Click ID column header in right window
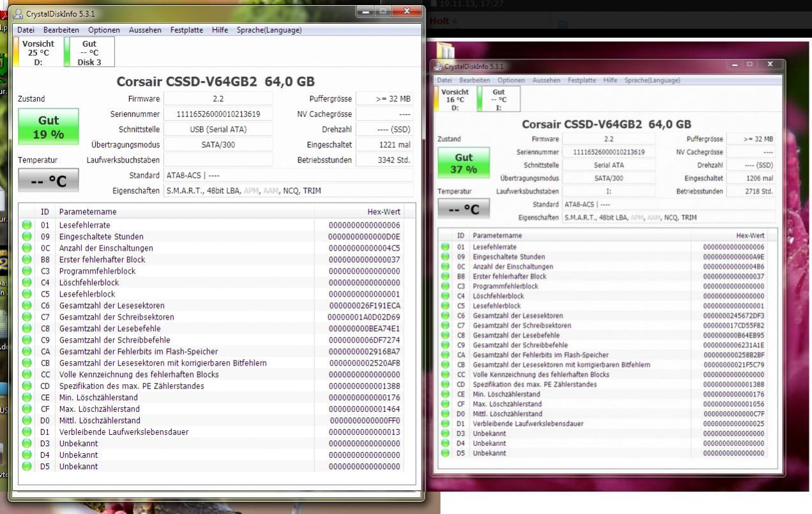The image size is (812, 514). click(461, 235)
